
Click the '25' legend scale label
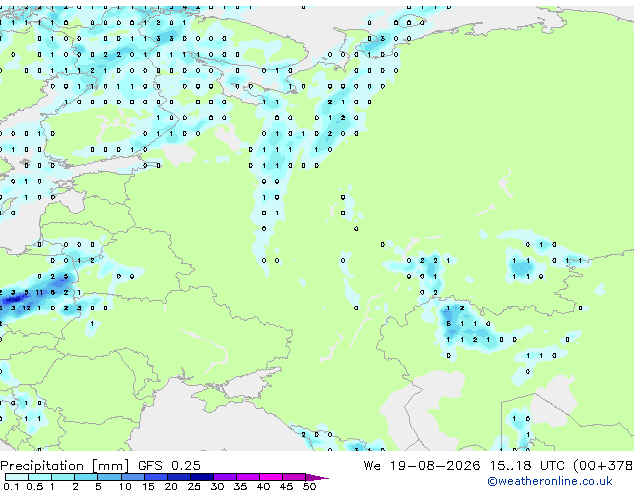coord(194,486)
